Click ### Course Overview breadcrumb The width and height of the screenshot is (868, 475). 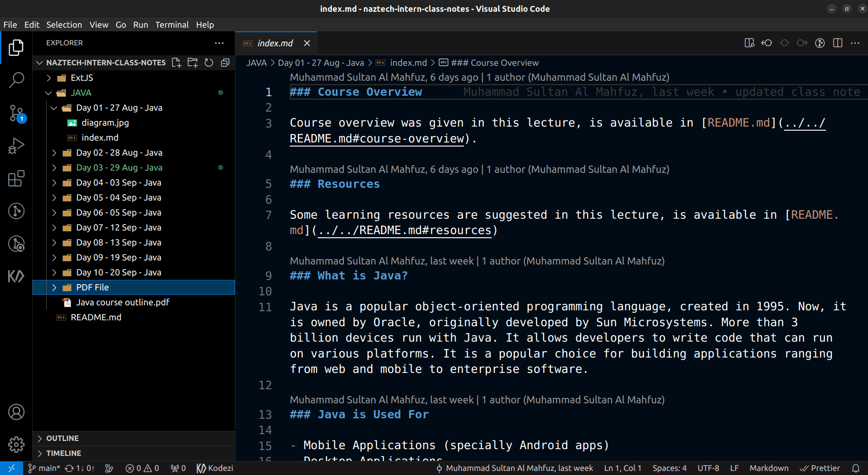point(489,63)
